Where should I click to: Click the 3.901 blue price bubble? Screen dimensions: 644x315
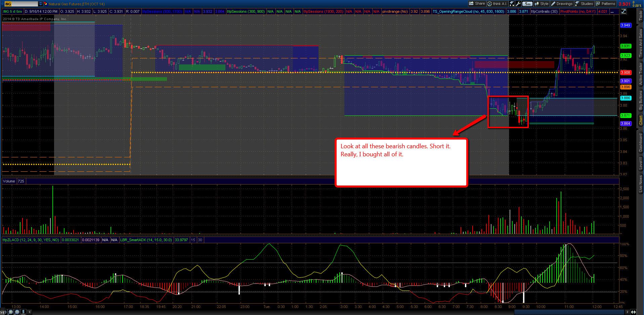click(626, 81)
